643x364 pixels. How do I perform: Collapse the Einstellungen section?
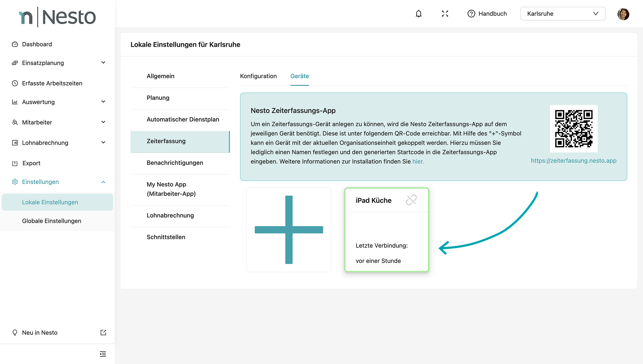click(103, 182)
